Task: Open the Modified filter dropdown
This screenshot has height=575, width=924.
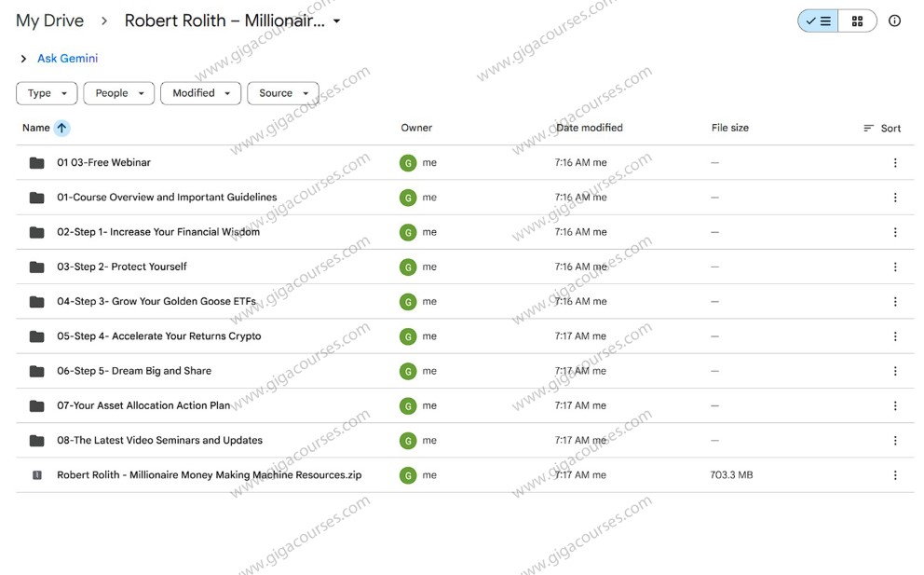Action: [x=200, y=93]
